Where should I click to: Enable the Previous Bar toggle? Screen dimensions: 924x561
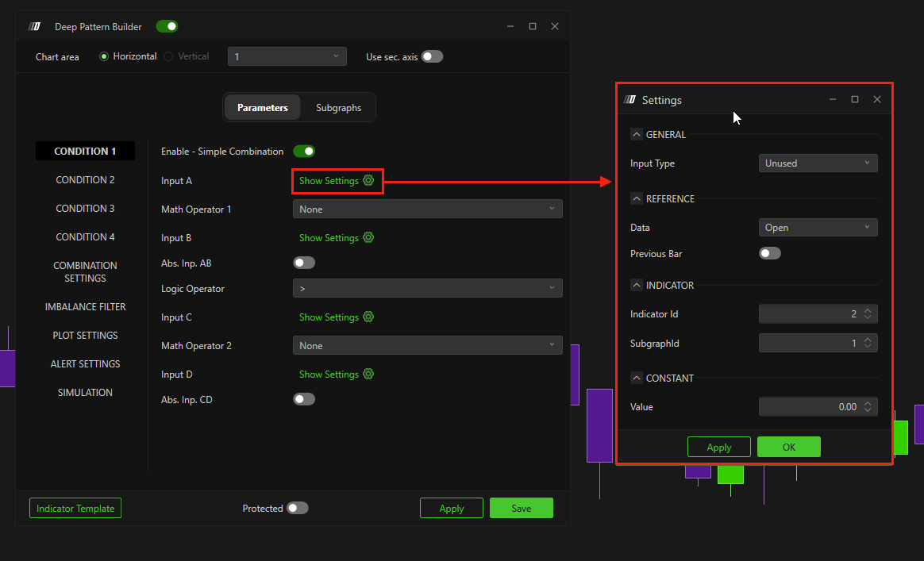click(x=770, y=254)
